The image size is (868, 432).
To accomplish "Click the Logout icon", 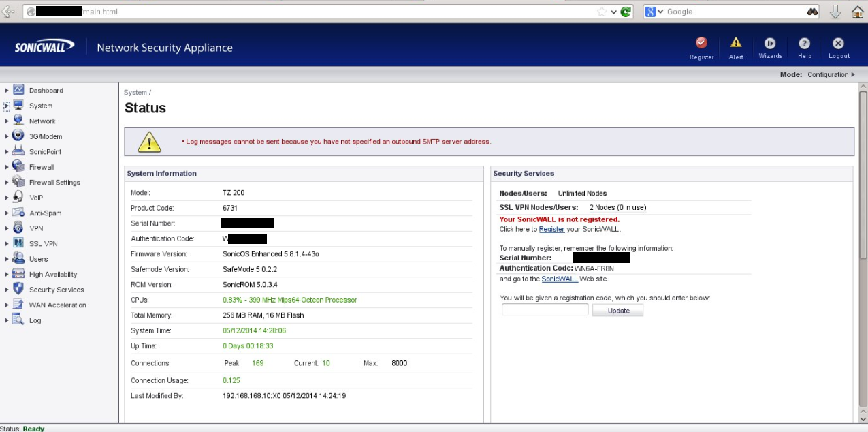I will tap(839, 43).
